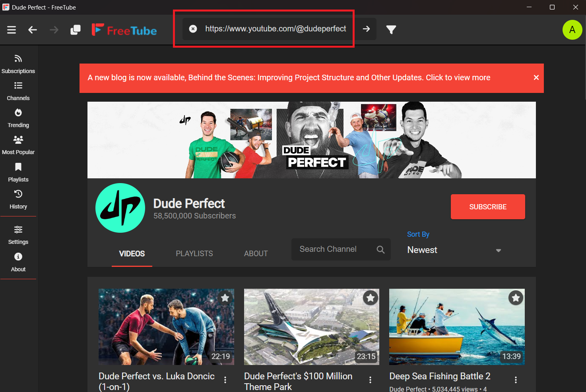The image size is (586, 392).
Task: Favorite the Luka Doncic video star
Action: 225,298
